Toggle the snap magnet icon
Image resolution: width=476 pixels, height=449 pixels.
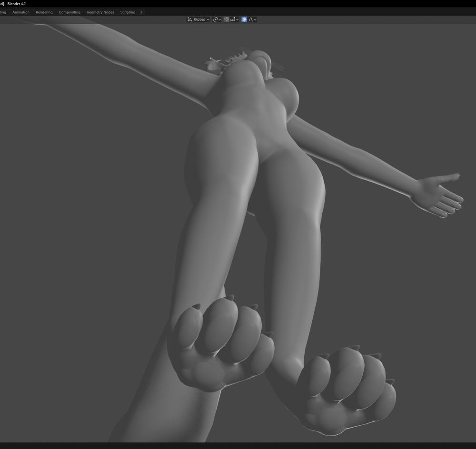click(227, 20)
